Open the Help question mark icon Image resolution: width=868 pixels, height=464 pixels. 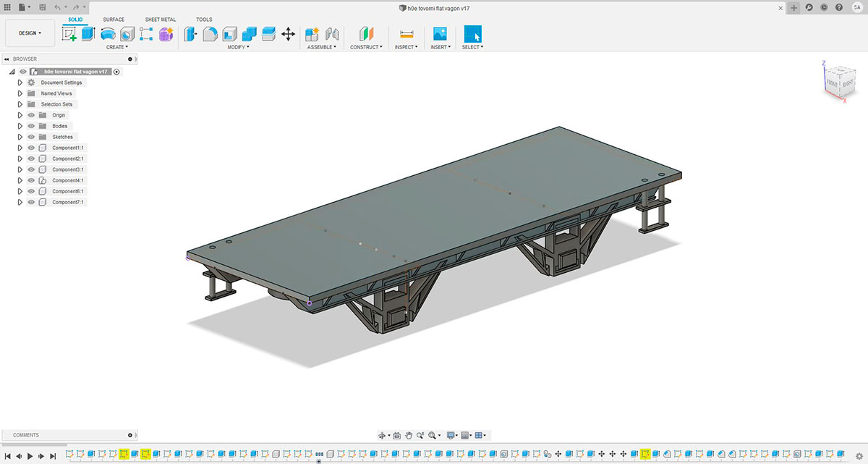(x=840, y=7)
